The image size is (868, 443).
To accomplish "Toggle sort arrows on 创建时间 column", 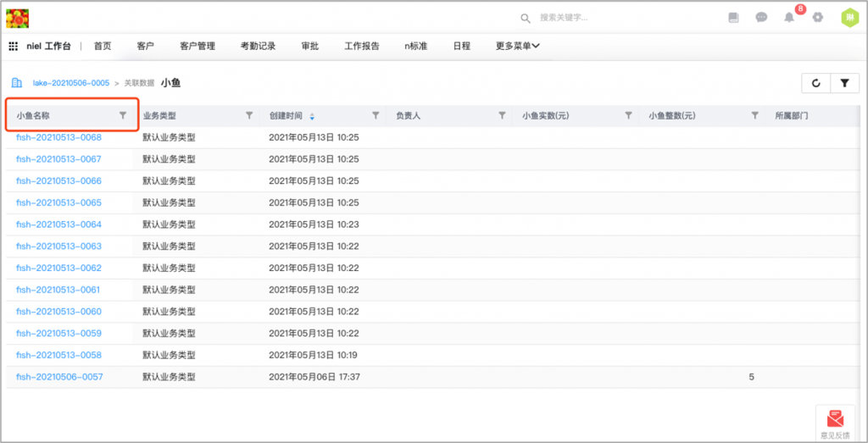I will pyautogui.click(x=312, y=116).
